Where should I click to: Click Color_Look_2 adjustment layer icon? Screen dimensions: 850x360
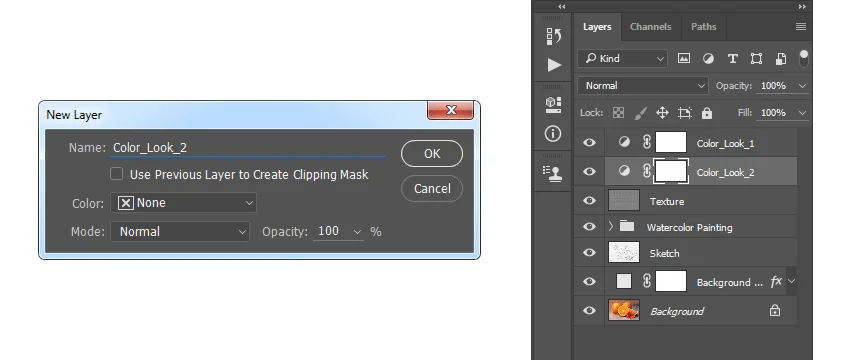coord(624,171)
